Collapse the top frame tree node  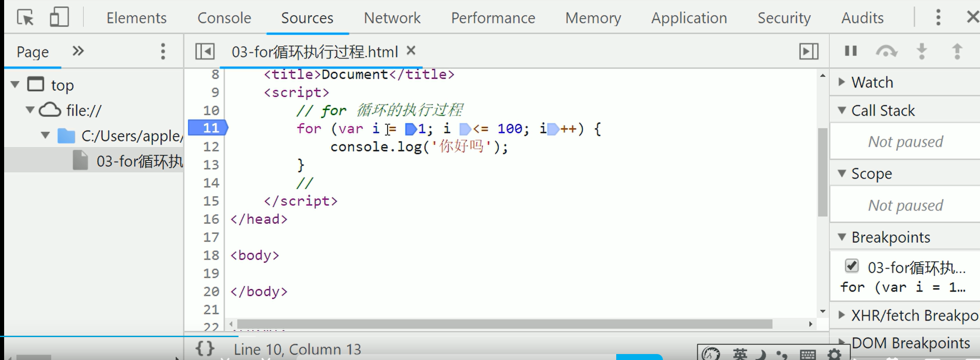15,85
